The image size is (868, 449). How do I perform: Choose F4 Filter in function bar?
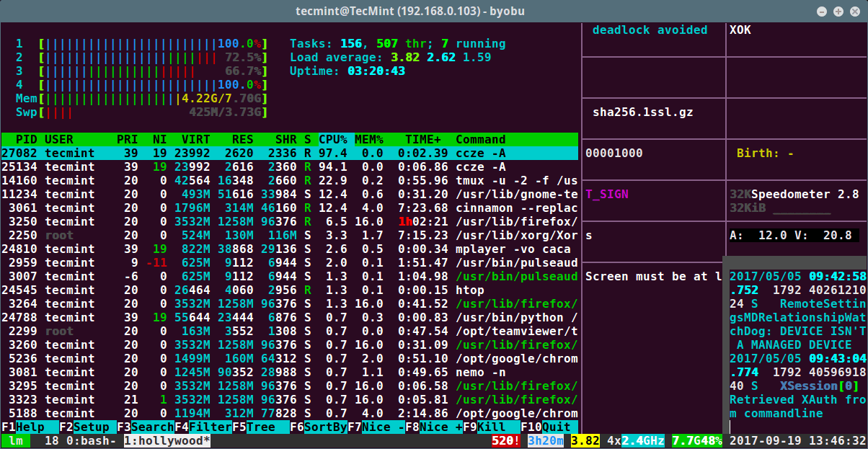203,427
